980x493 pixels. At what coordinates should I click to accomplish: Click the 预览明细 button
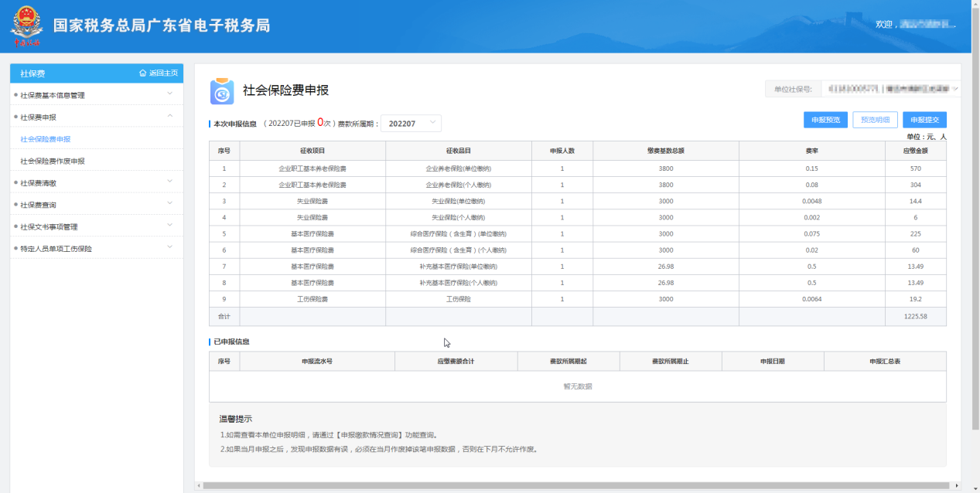point(875,120)
